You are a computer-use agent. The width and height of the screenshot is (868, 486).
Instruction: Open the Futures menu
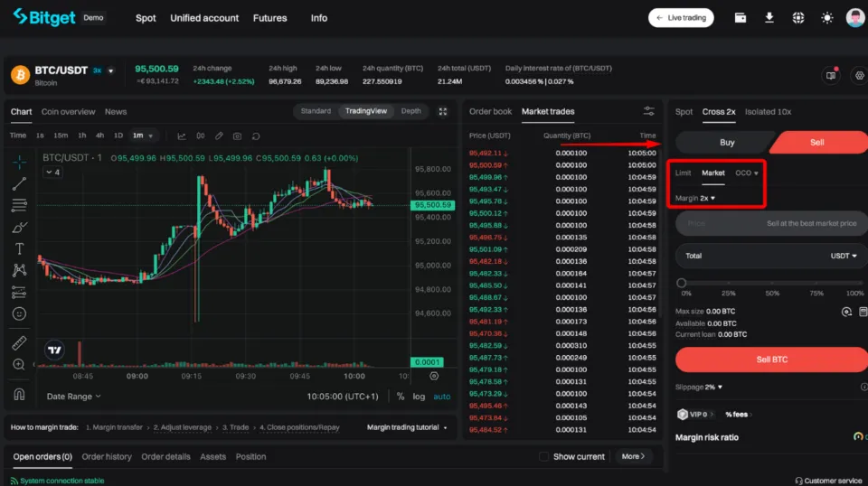coord(269,18)
